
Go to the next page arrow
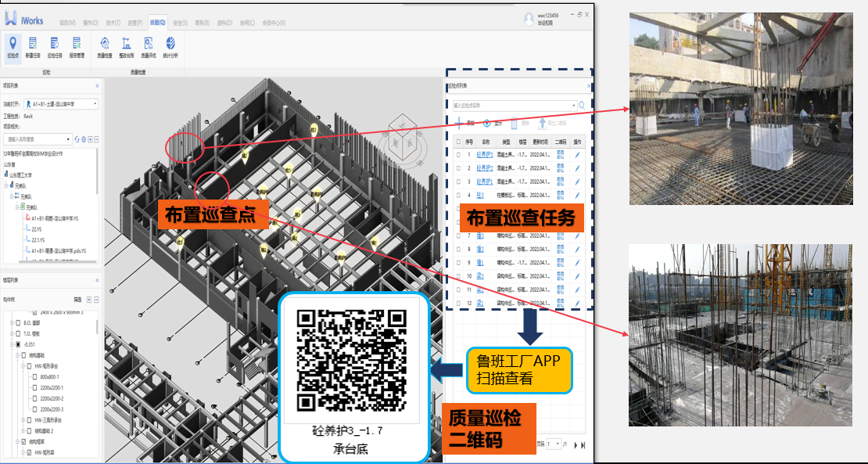pos(576,444)
